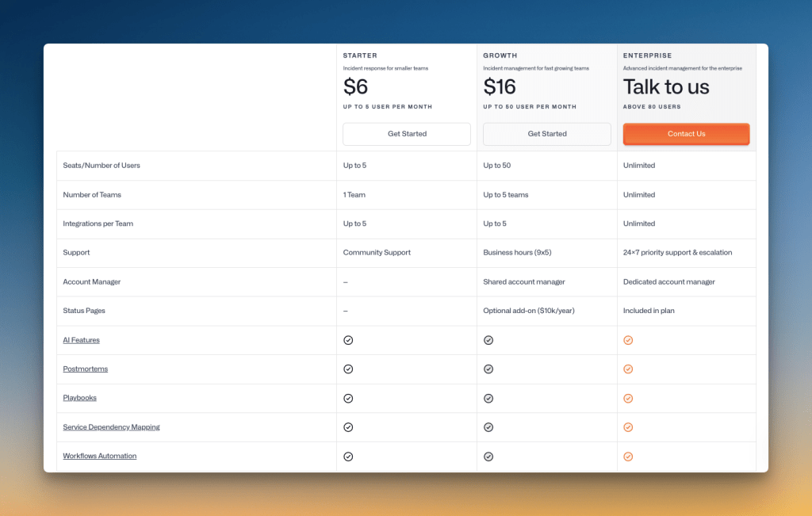Click the AI Features checkmark under Starter
This screenshot has width=812, height=516.
click(x=348, y=339)
